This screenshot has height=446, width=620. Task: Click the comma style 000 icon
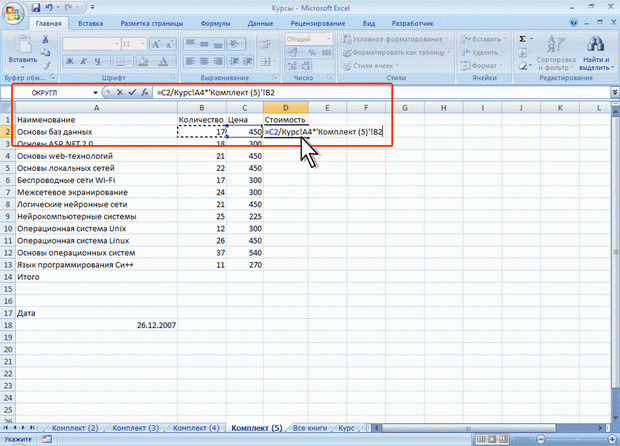tap(326, 53)
